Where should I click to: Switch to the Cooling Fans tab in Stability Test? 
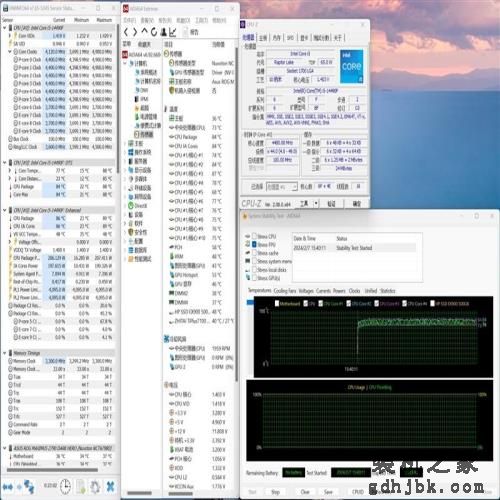point(285,291)
